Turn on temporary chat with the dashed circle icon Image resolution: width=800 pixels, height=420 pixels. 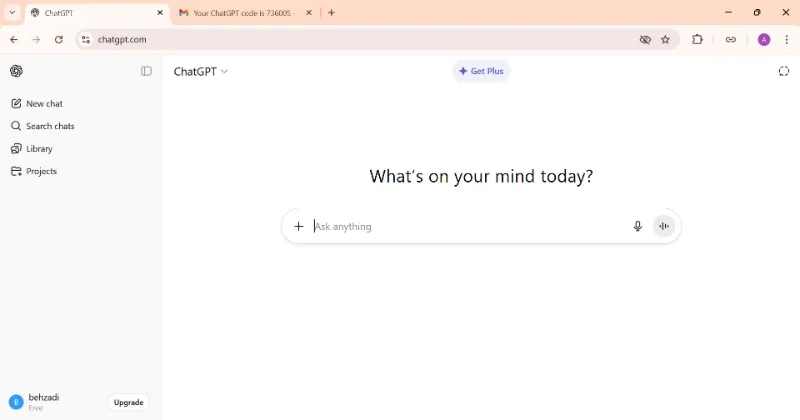784,71
